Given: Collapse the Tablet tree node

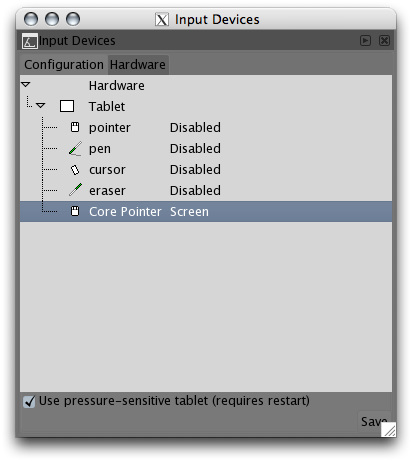Looking at the screenshot, I should pyautogui.click(x=40, y=106).
